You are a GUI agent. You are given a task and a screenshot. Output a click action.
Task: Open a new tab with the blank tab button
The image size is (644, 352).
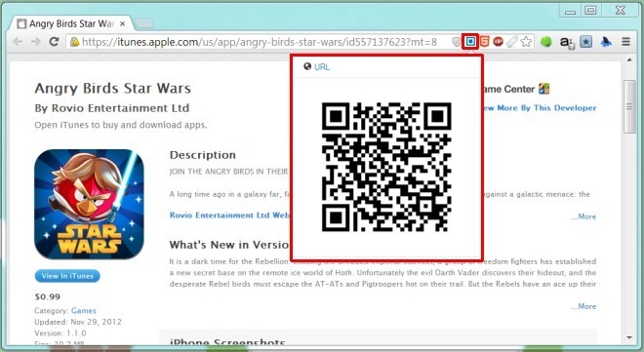(143, 23)
